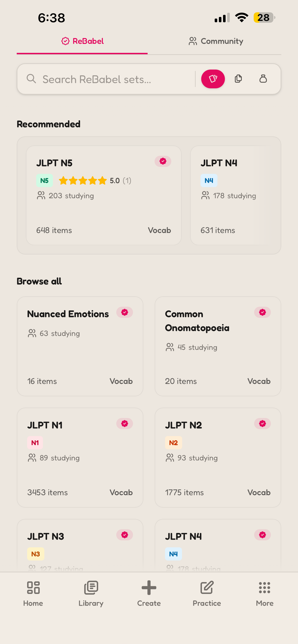Tap the Browse all section heading

pos(39,281)
